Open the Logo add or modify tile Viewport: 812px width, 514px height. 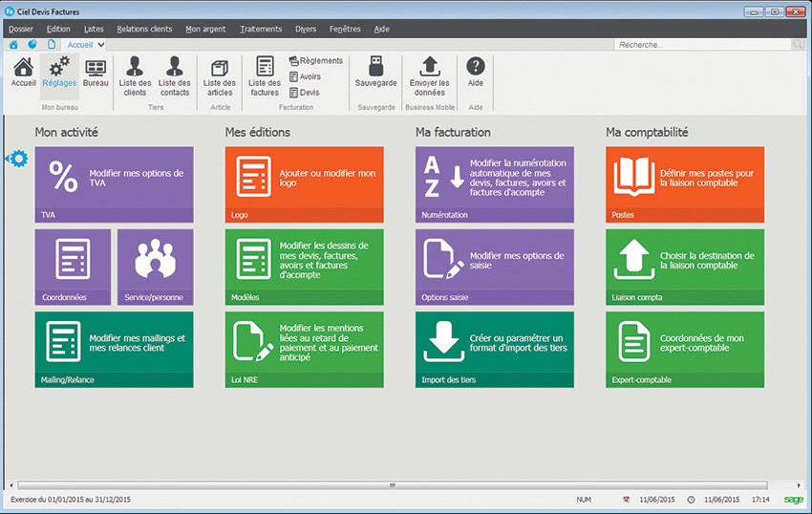click(305, 184)
